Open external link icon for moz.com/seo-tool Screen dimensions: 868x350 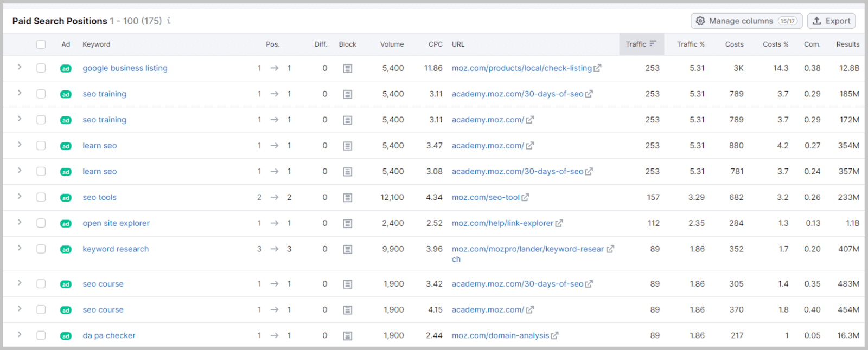click(x=525, y=197)
